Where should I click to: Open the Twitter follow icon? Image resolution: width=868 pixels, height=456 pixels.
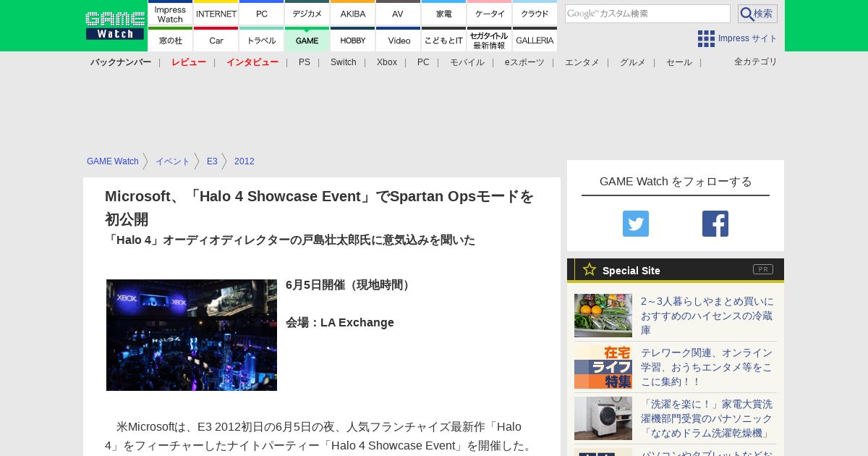pos(636,224)
